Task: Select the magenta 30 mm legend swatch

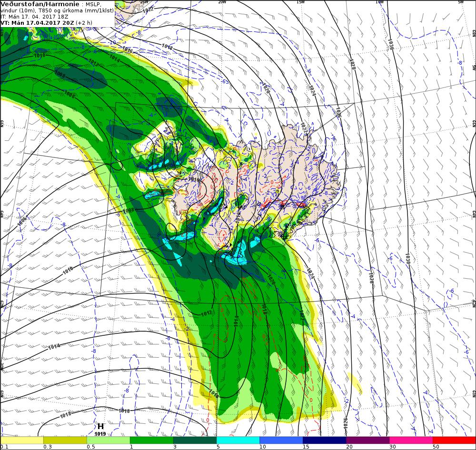Action: (x=411, y=440)
